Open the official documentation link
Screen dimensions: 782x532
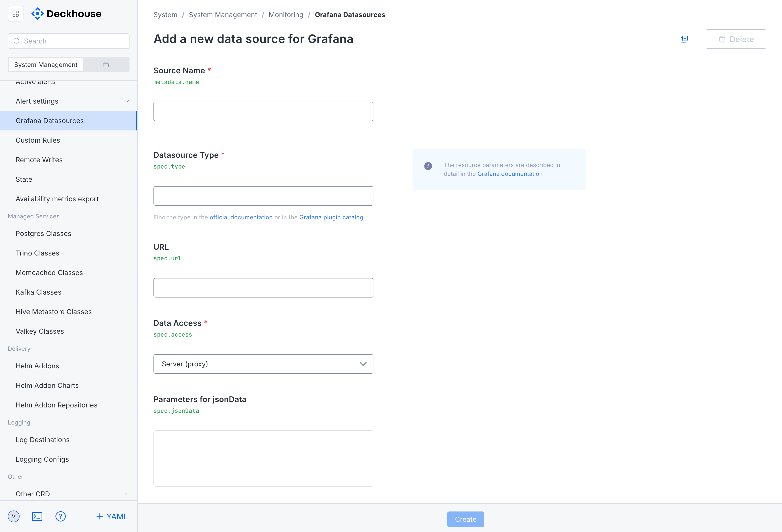tap(241, 217)
